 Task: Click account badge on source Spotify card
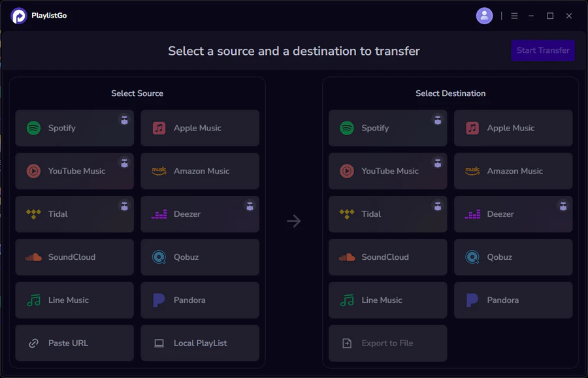pos(124,120)
